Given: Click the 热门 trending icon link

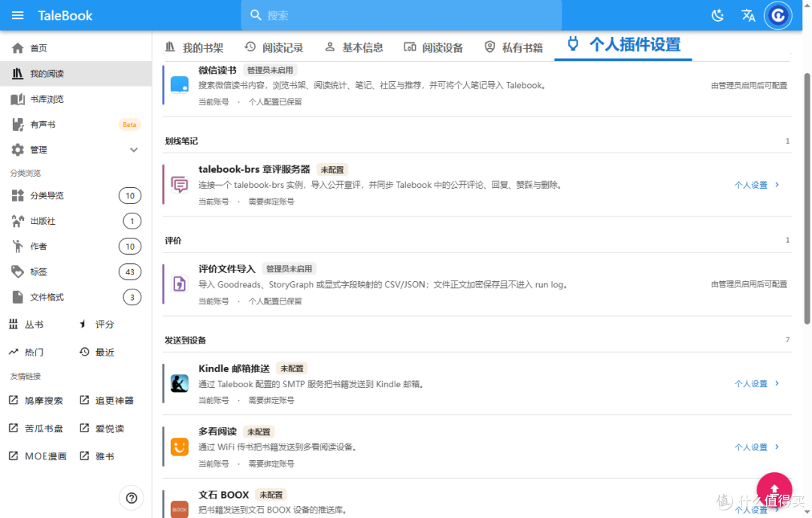Looking at the screenshot, I should (x=26, y=353).
